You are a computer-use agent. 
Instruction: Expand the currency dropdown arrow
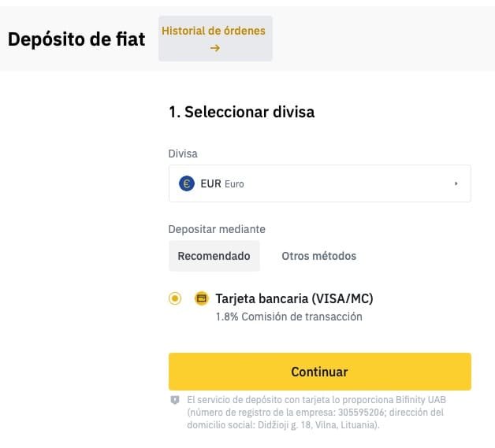pyautogui.click(x=456, y=183)
